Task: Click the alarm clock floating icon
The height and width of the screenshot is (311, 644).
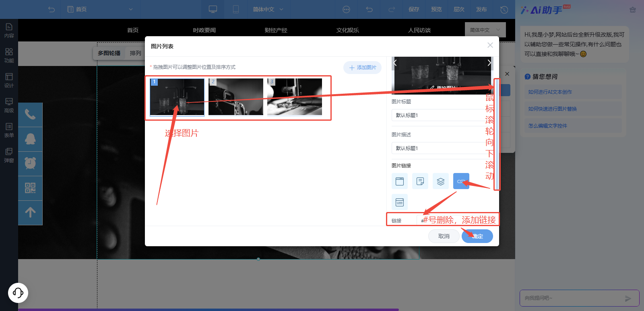Action: [30, 164]
